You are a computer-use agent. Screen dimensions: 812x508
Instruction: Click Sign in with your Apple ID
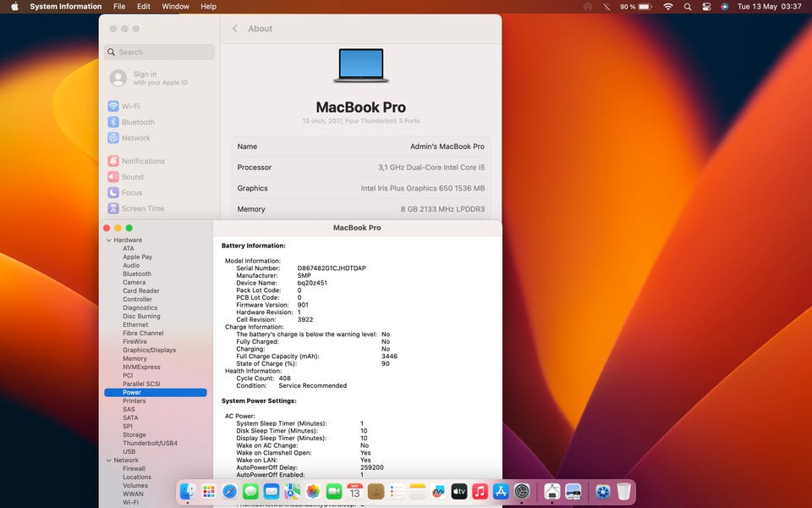click(148, 78)
